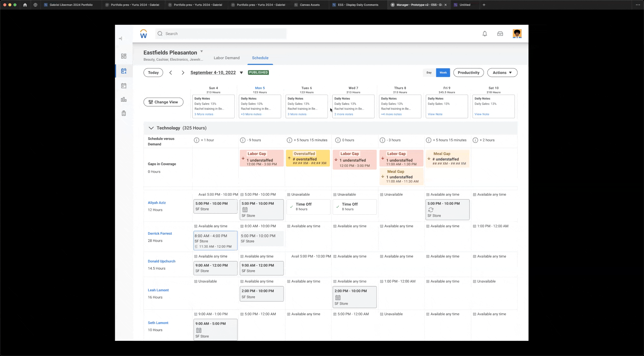This screenshot has width=644, height=356.
Task: Open the inbox tray icon
Action: 500,34
